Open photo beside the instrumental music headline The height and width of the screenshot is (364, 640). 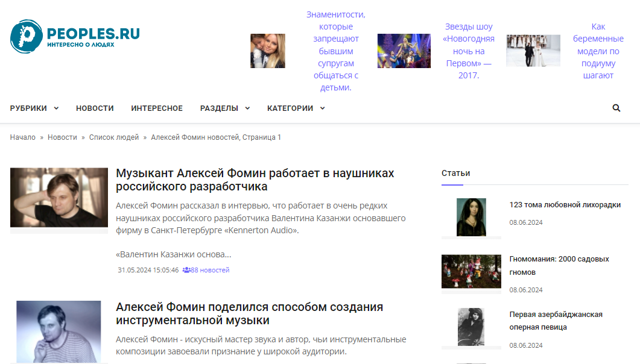(x=59, y=331)
